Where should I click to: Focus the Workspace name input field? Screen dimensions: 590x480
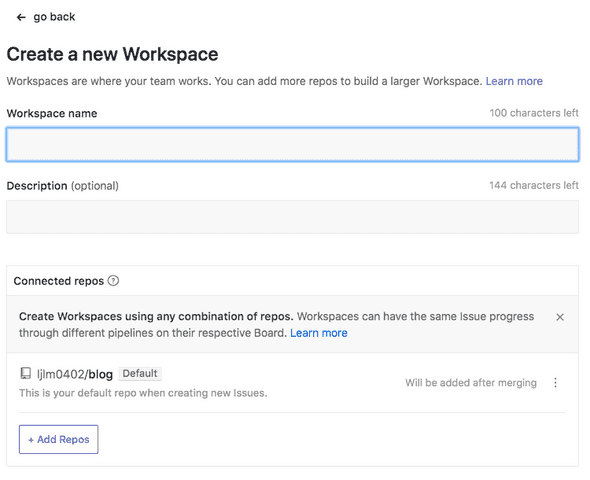click(x=292, y=145)
